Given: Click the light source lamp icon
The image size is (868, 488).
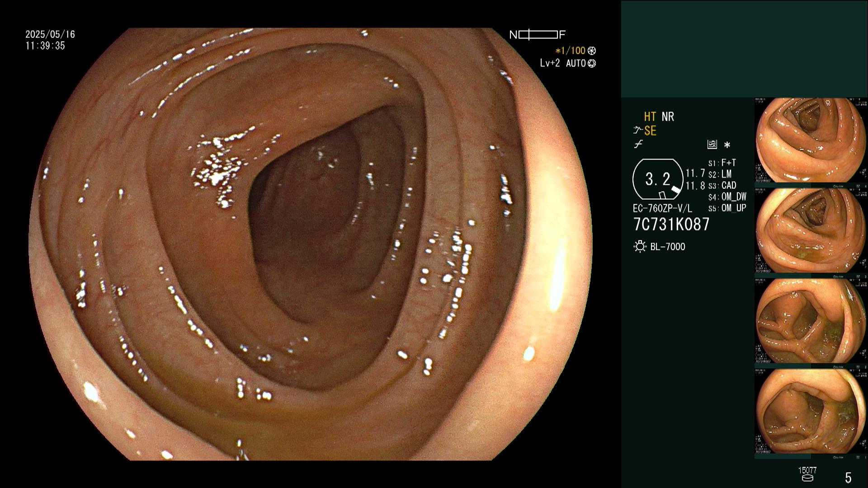Looking at the screenshot, I should tap(640, 247).
